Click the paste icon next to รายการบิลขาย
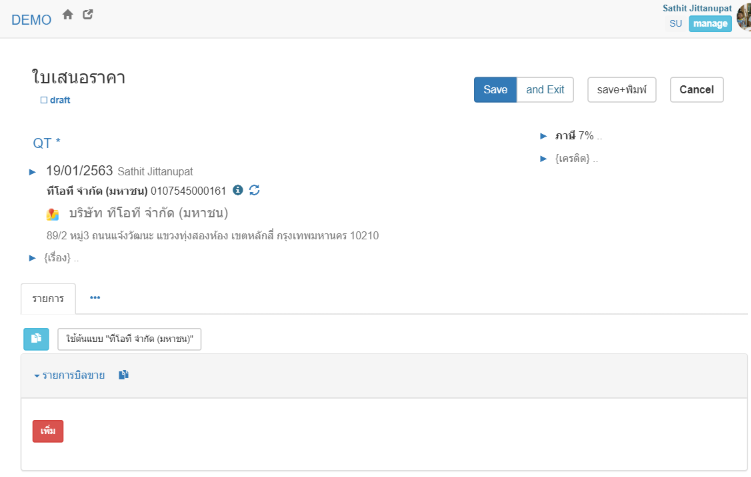 coord(124,375)
